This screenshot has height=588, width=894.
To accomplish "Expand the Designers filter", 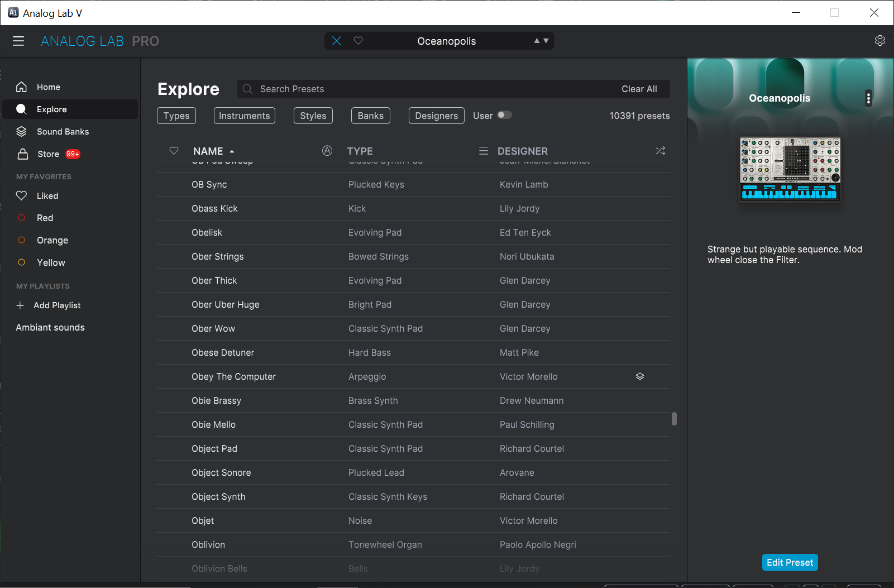I will point(437,116).
